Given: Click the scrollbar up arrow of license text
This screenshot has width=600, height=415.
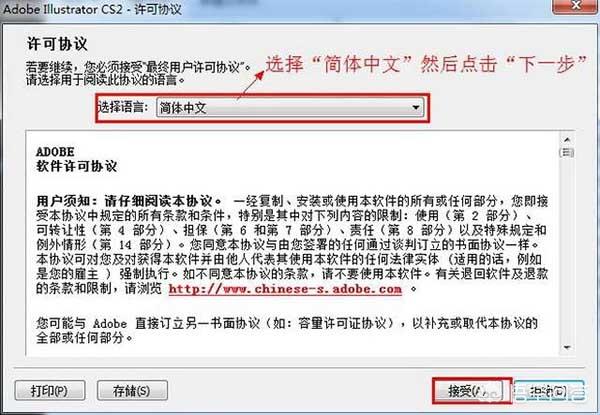Looking at the screenshot, I should click(x=567, y=140).
